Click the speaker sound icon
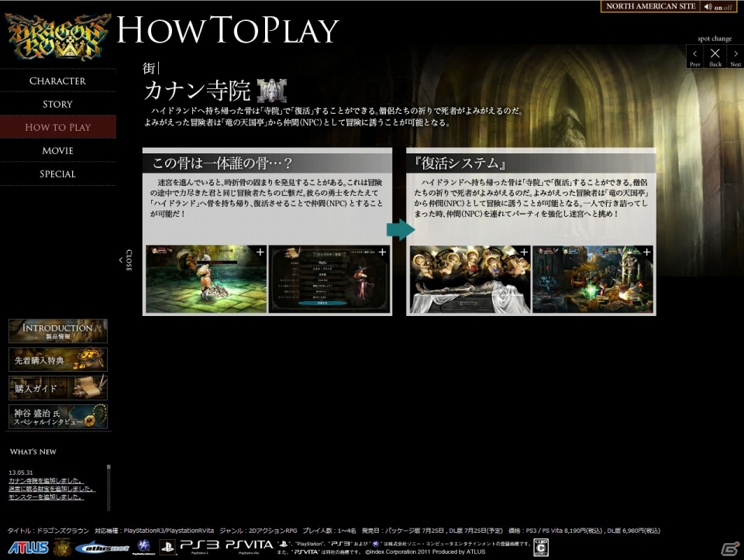 [x=708, y=7]
